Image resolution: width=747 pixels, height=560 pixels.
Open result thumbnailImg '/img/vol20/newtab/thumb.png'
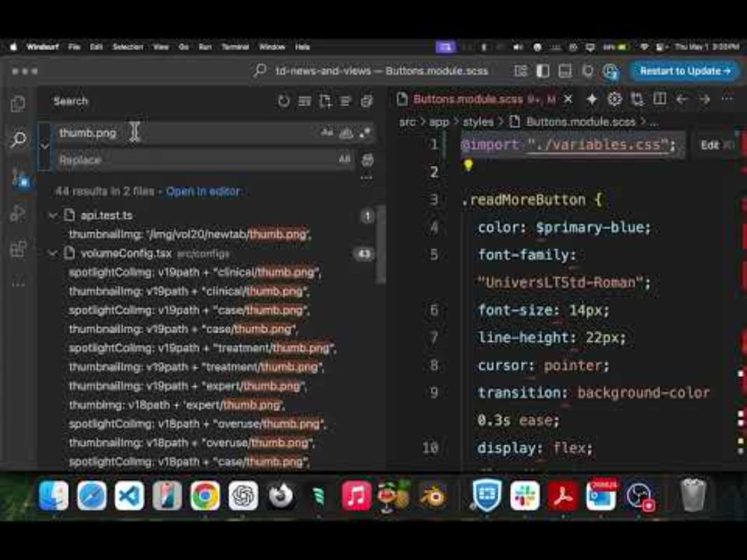coord(190,234)
